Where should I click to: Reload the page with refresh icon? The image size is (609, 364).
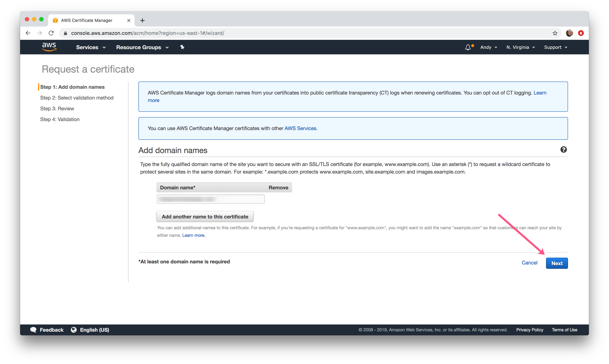[51, 33]
